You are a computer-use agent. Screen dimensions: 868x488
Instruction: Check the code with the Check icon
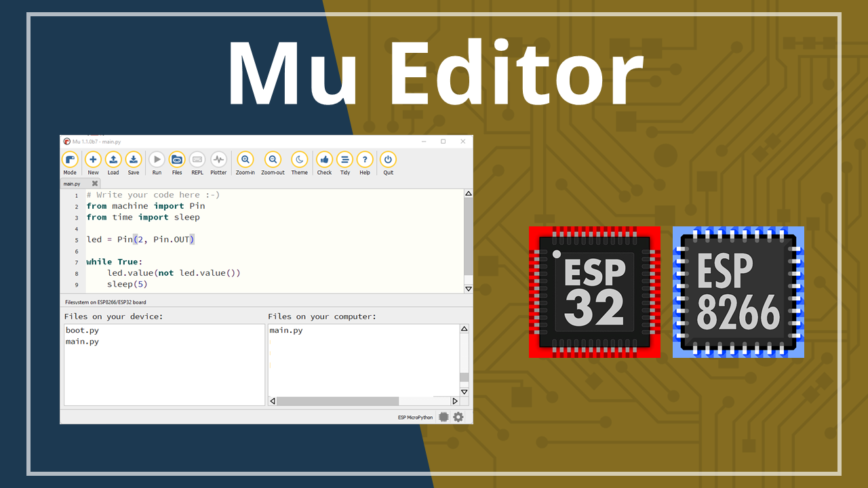click(x=324, y=161)
